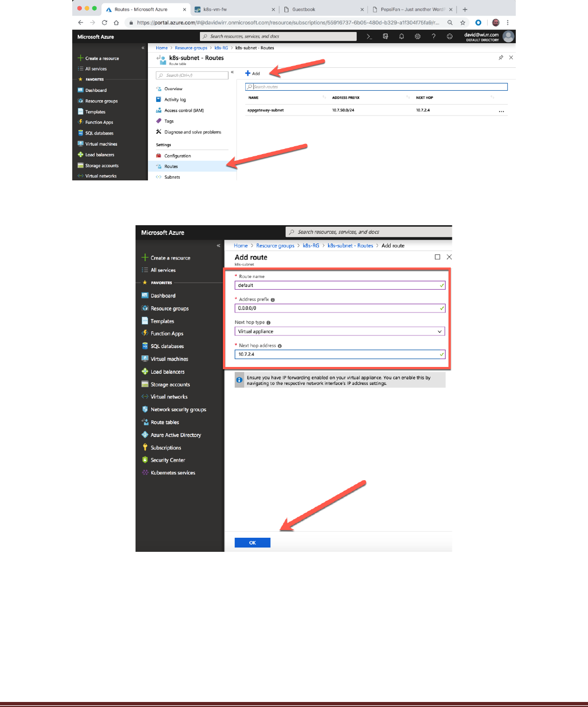The width and height of the screenshot is (588, 707).
Task: Click the Route name field
Action: pyautogui.click(x=340, y=285)
